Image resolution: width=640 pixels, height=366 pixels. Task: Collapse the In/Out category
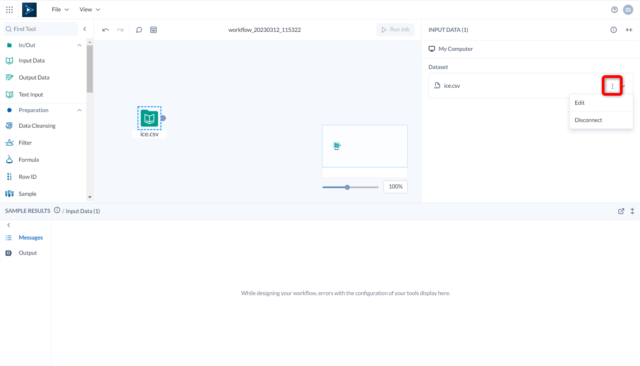(79, 45)
